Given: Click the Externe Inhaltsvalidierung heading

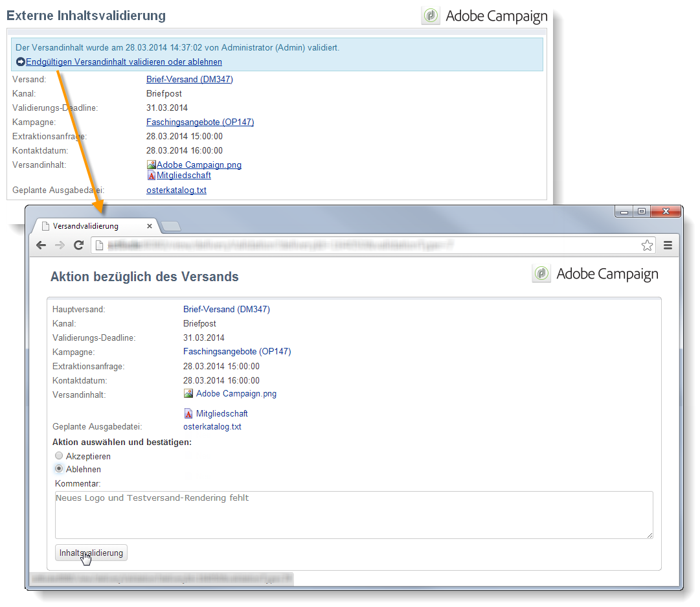Looking at the screenshot, I should point(86,16).
